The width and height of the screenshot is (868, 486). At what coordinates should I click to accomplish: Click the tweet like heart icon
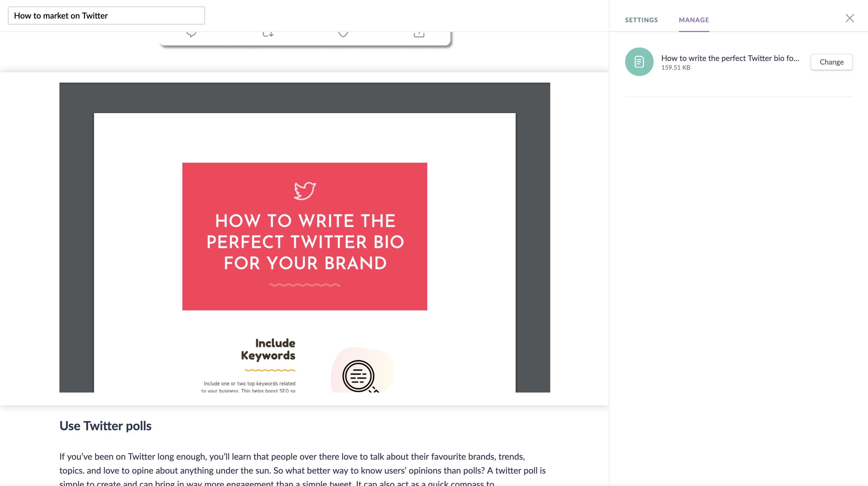pos(343,34)
